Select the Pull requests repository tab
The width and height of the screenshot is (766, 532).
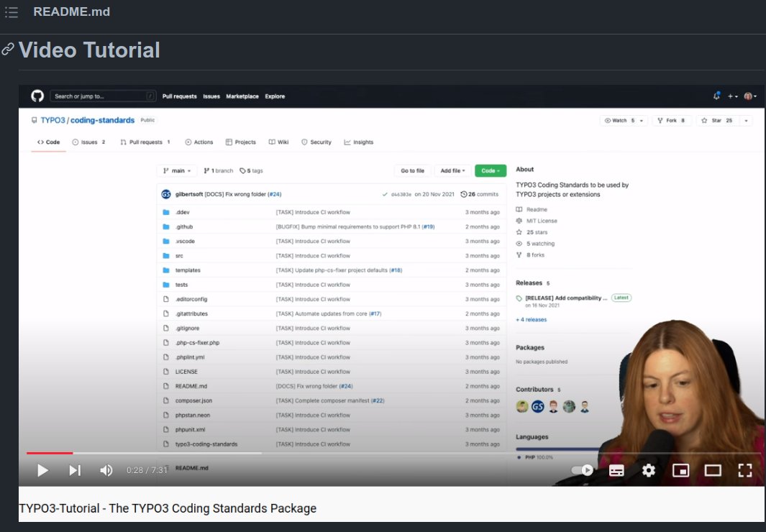[x=145, y=142]
